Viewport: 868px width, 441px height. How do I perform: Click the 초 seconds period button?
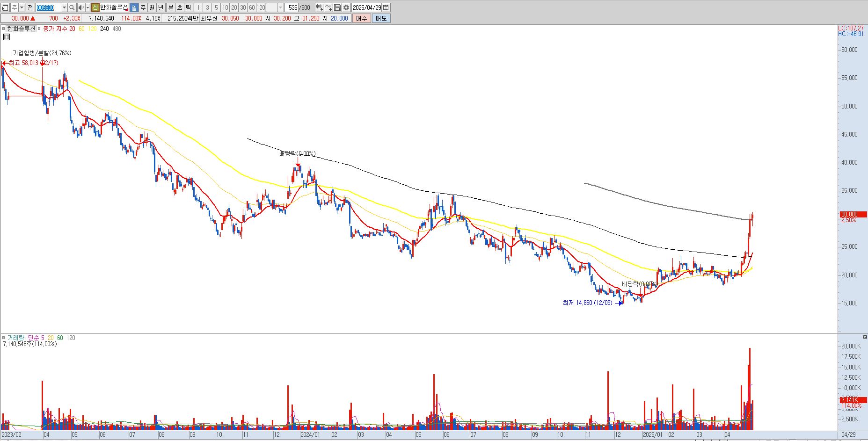pos(179,7)
